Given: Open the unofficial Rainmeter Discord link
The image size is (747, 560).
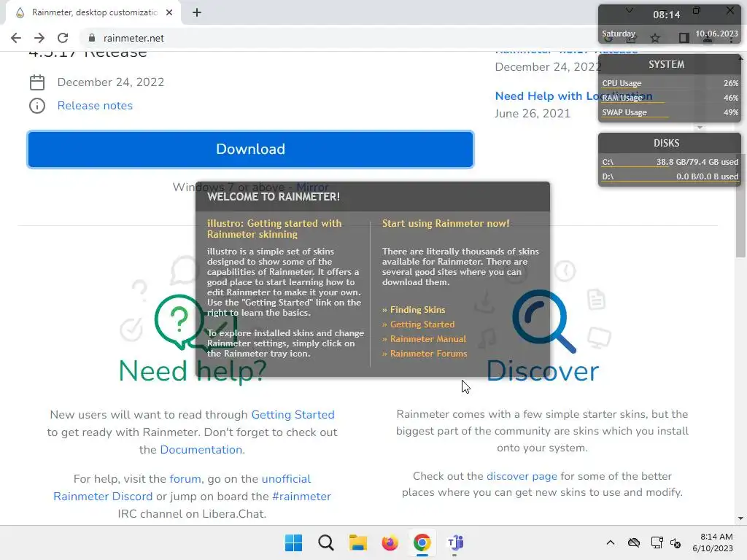Looking at the screenshot, I should pos(182,488).
